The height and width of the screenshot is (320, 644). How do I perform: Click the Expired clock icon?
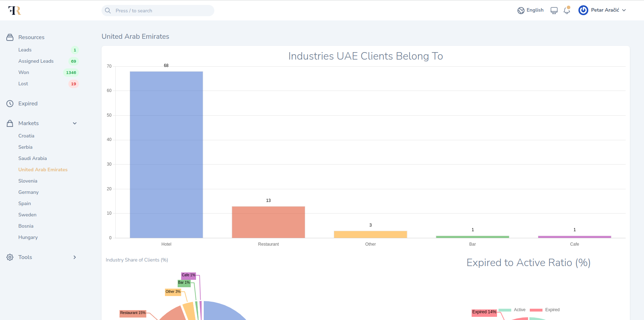(10, 104)
